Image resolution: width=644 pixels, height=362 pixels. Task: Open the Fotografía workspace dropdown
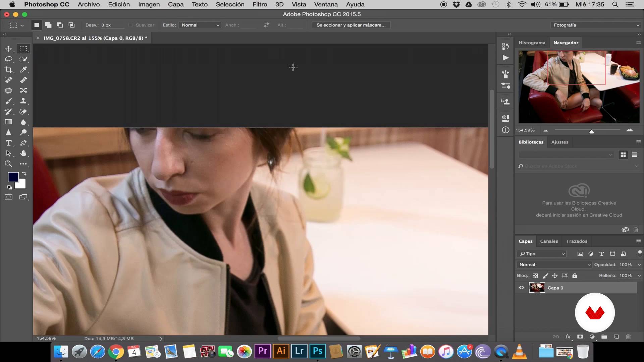595,25
